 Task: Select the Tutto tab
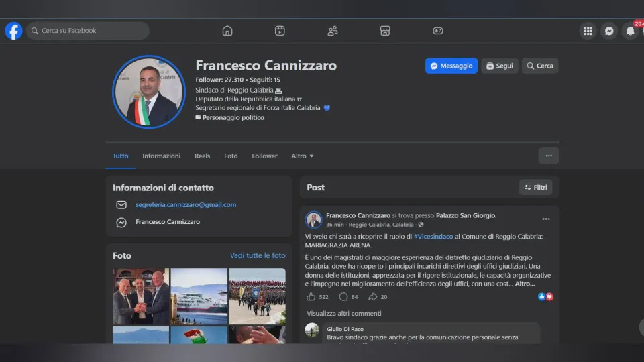120,156
